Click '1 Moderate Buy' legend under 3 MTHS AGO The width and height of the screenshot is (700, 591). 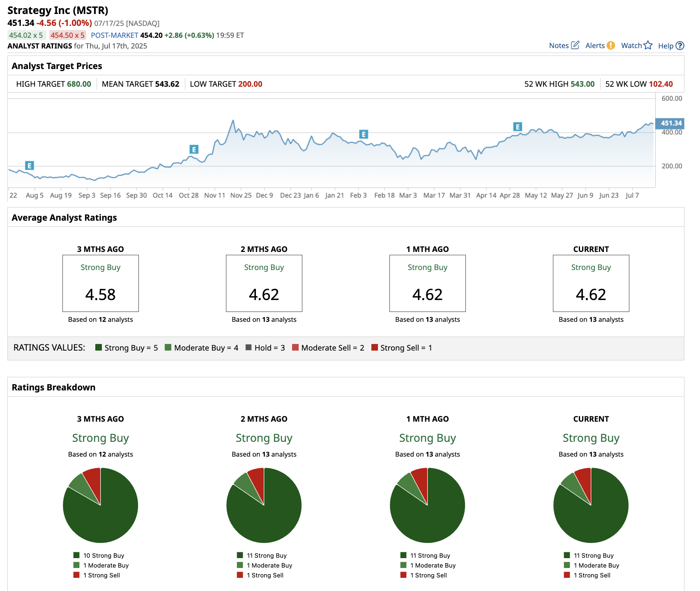click(101, 565)
